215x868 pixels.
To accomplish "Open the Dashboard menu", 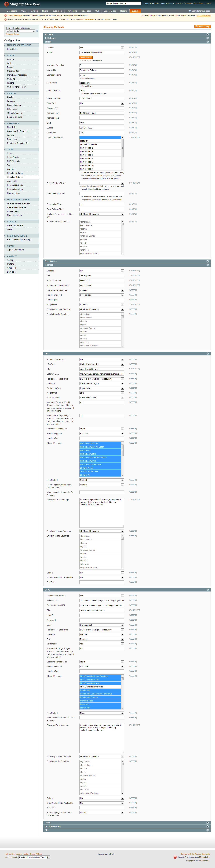I will [x=12, y=11].
